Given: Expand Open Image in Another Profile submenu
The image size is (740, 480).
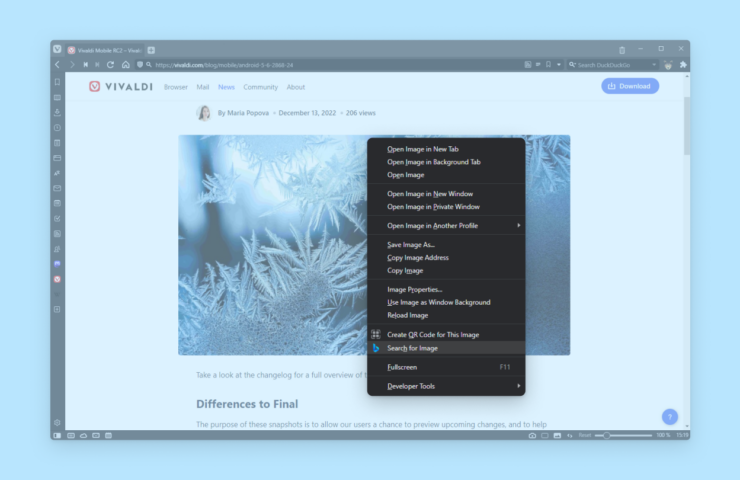Looking at the screenshot, I should (446, 226).
